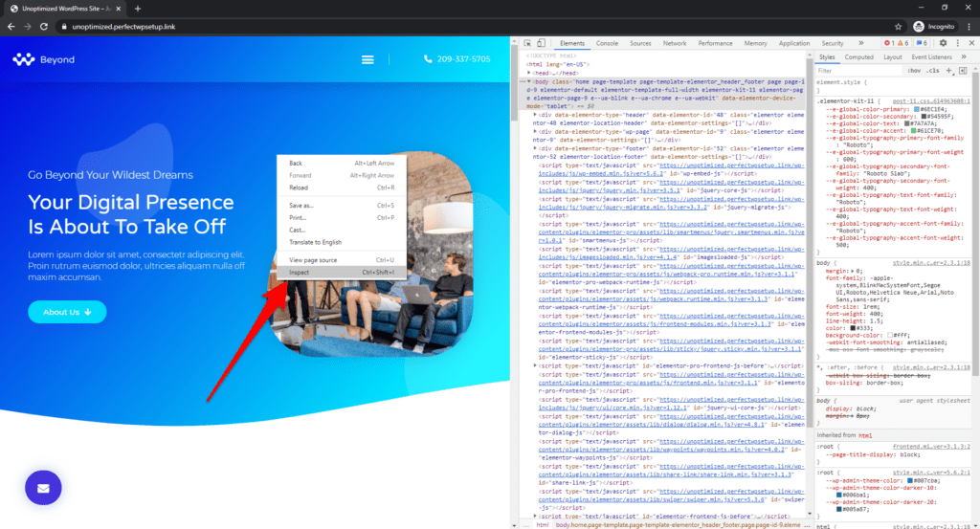Choose Cast... in the context menu

342,230
